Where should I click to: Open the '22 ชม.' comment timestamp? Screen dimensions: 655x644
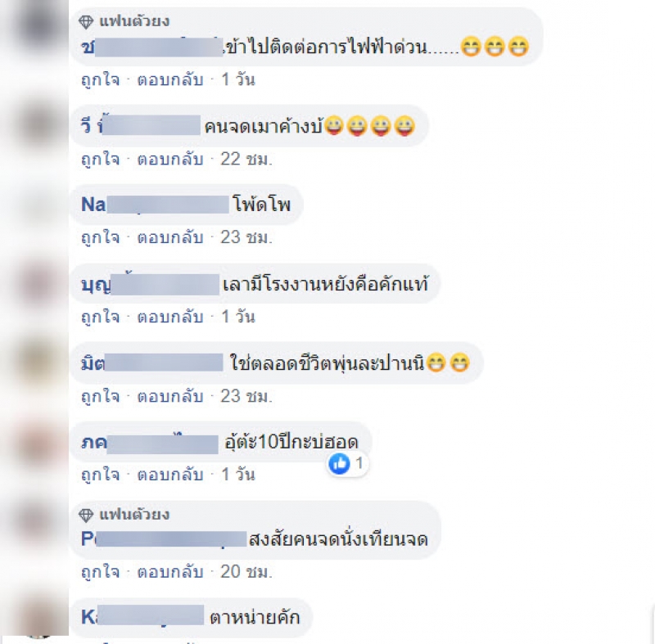click(246, 159)
